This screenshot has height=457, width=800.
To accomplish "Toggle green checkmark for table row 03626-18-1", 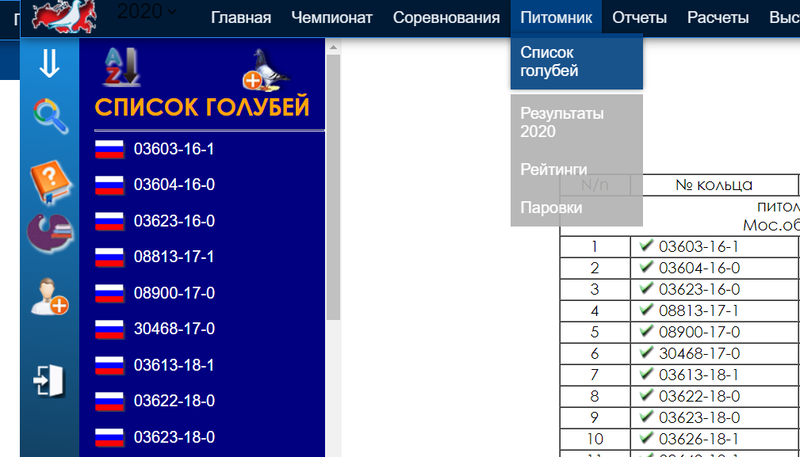I will pos(646,439).
